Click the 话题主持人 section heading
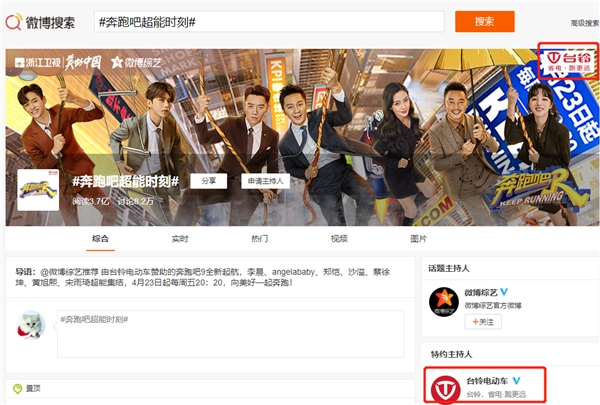Screen dimensions: 600x405 (449, 268)
